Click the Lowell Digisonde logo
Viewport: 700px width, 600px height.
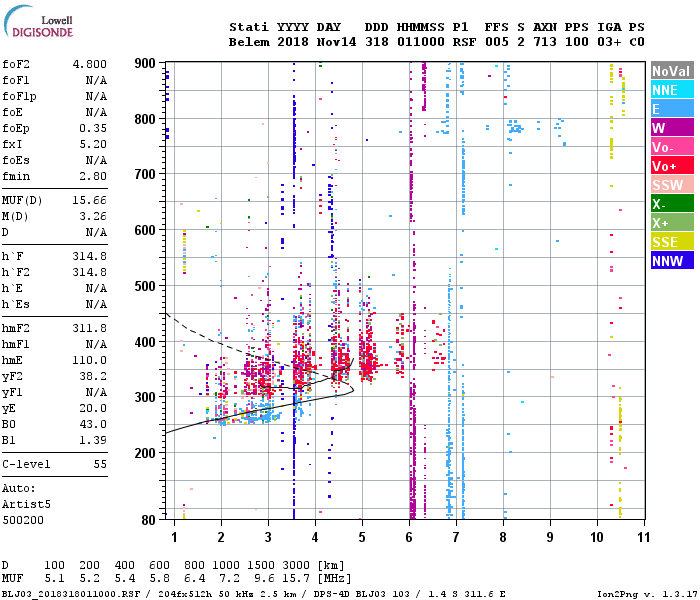pyautogui.click(x=38, y=21)
